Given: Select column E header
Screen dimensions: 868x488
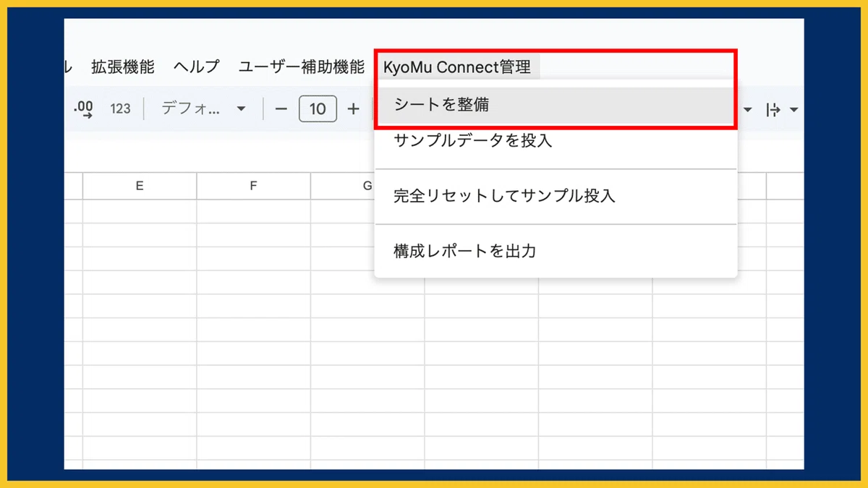Looking at the screenshot, I should (140, 186).
